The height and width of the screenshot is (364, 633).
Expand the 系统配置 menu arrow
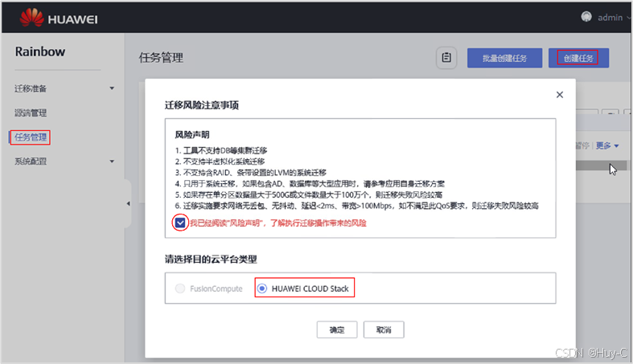point(112,162)
